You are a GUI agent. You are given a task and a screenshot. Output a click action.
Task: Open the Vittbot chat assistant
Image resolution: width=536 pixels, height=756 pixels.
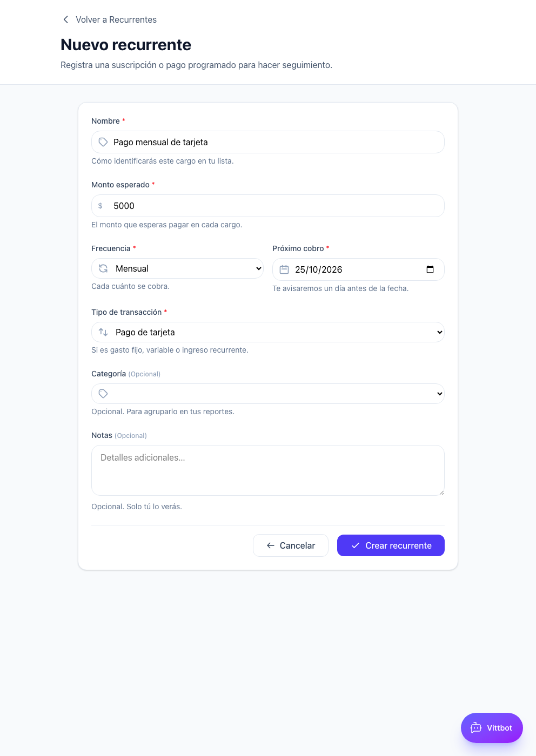(x=492, y=728)
